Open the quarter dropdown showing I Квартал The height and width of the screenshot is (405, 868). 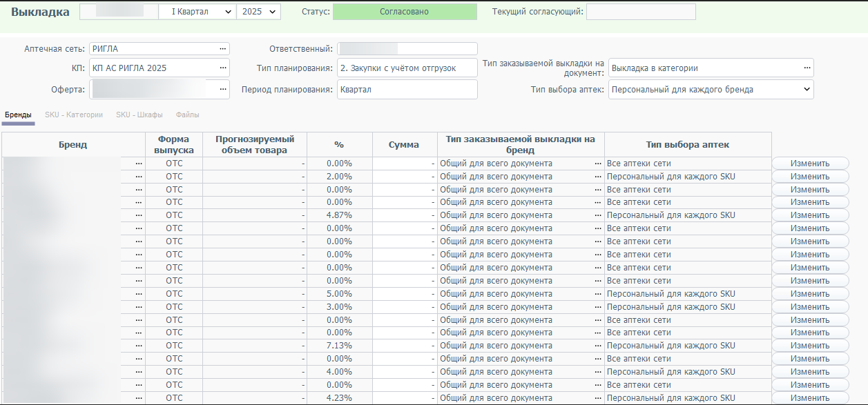click(x=197, y=12)
